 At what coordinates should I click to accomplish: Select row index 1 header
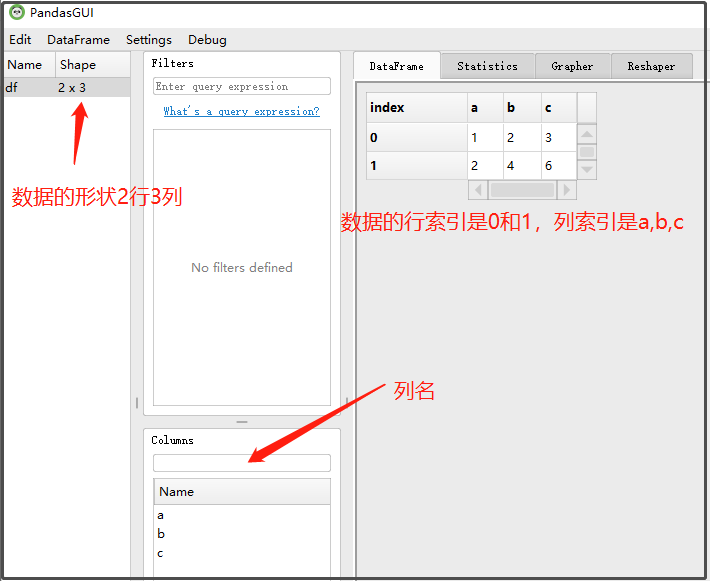(x=417, y=165)
